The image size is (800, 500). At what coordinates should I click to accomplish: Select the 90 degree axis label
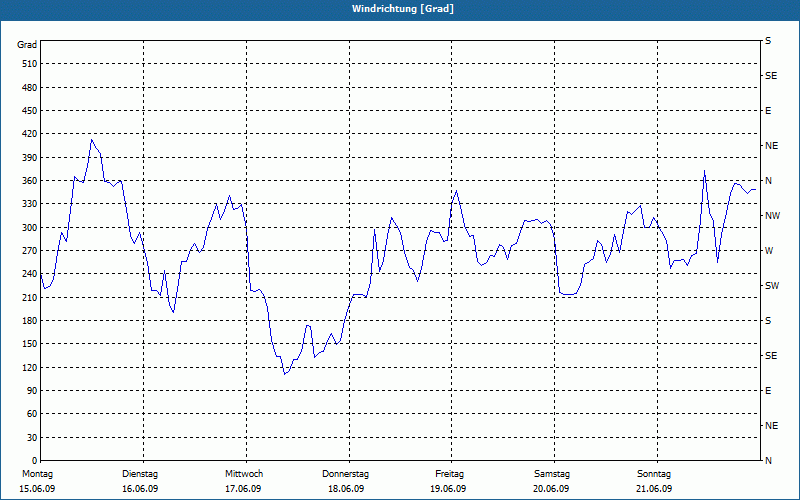pos(32,391)
